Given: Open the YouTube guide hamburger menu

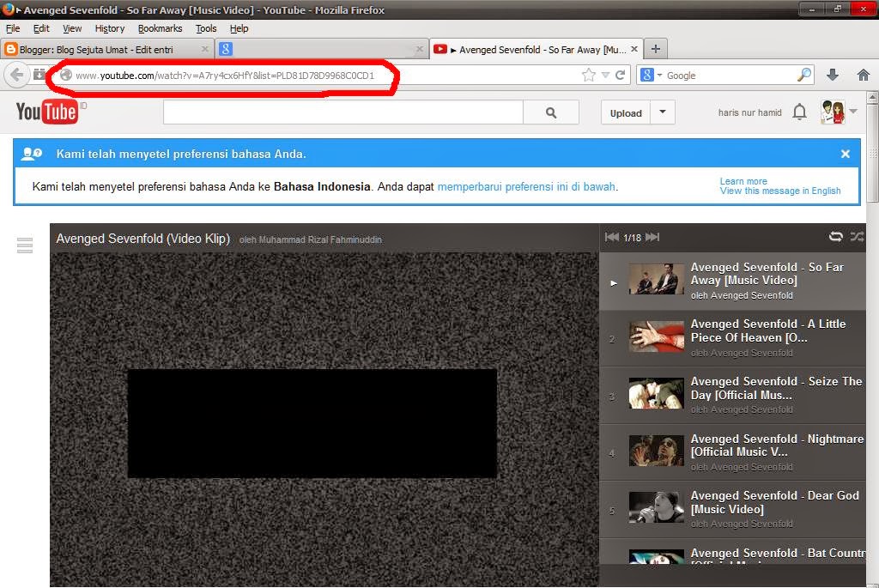Looking at the screenshot, I should point(25,246).
